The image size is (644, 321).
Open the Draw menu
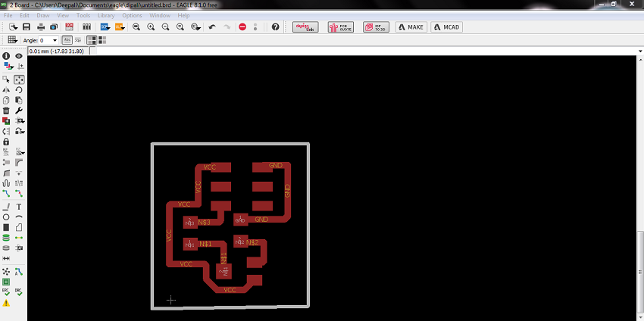point(43,16)
